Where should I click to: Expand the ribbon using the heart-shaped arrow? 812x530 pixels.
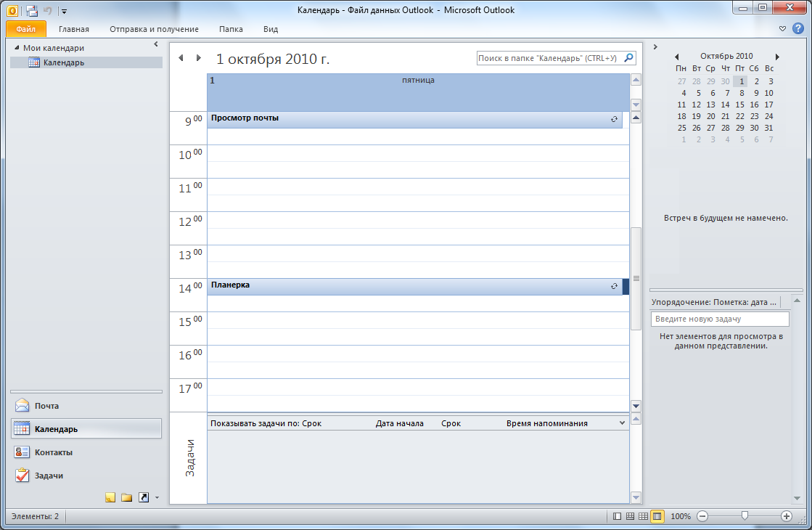coord(782,28)
